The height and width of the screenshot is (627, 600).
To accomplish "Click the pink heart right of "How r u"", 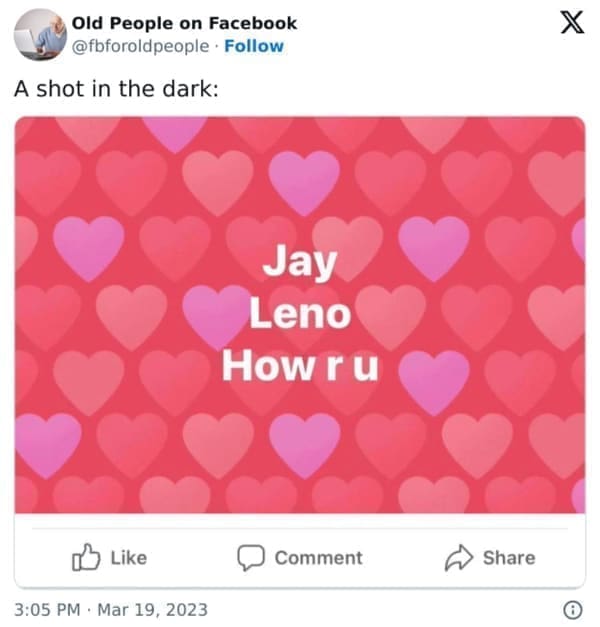I will coord(434,379).
